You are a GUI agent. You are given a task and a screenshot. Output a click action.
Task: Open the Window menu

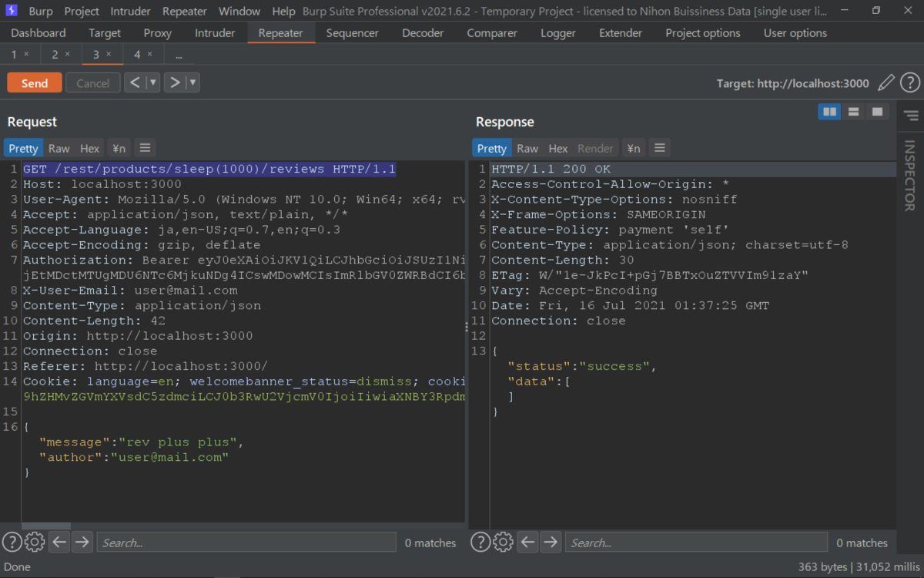(239, 11)
